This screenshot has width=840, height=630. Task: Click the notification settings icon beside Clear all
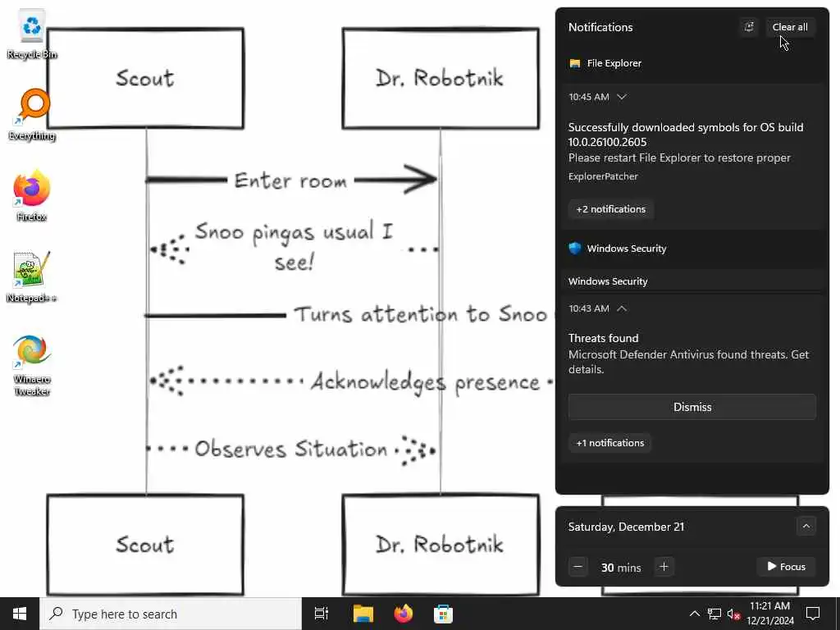pos(749,27)
